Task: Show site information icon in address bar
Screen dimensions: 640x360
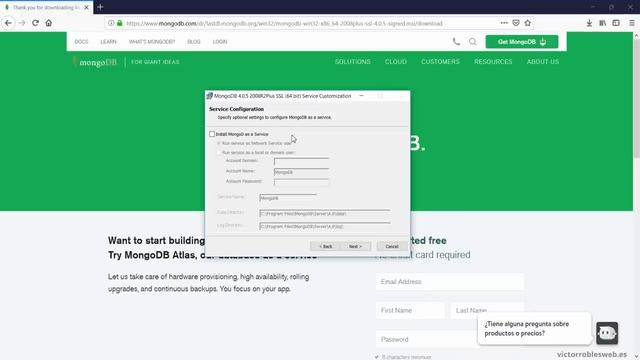Action: click(111, 23)
